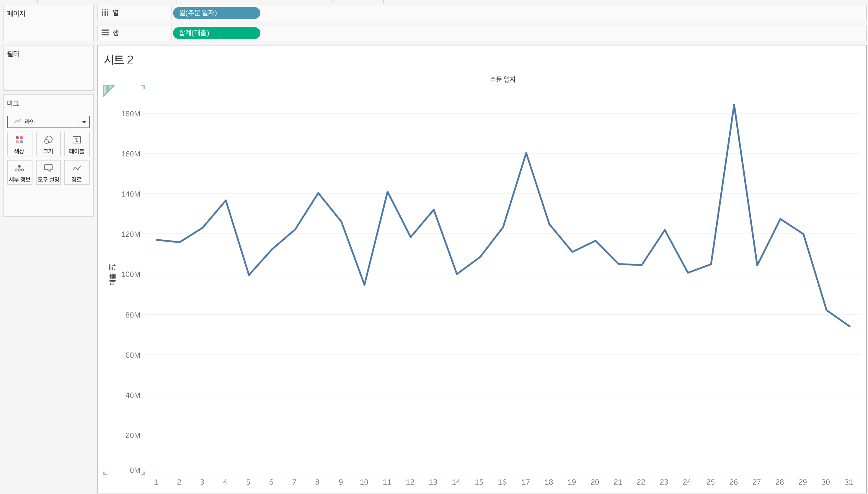868x494 pixels.
Task: Click the 필터 shelf area
Action: coord(48,71)
